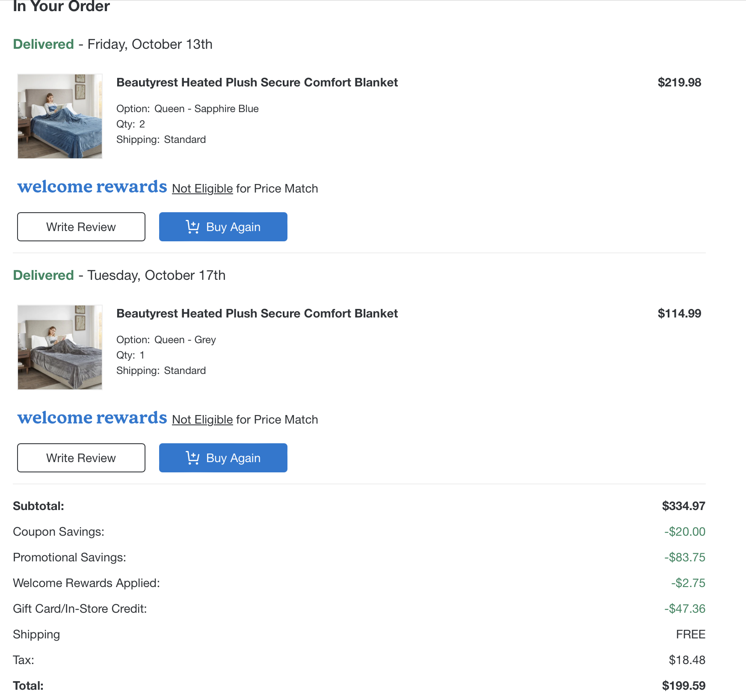Click the Delivered Tuesday, October 17th status
This screenshot has height=700, width=746.
pyautogui.click(x=119, y=275)
